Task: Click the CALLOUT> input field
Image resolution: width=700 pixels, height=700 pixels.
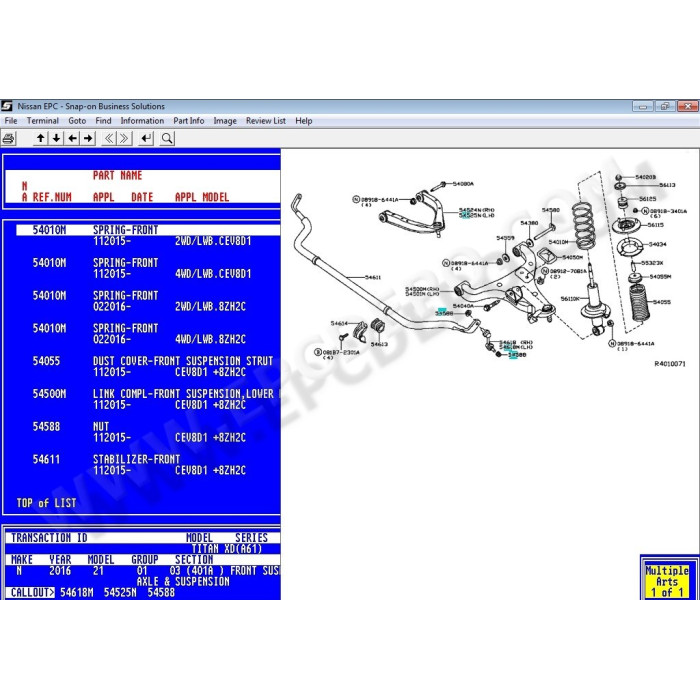Action: (167, 592)
